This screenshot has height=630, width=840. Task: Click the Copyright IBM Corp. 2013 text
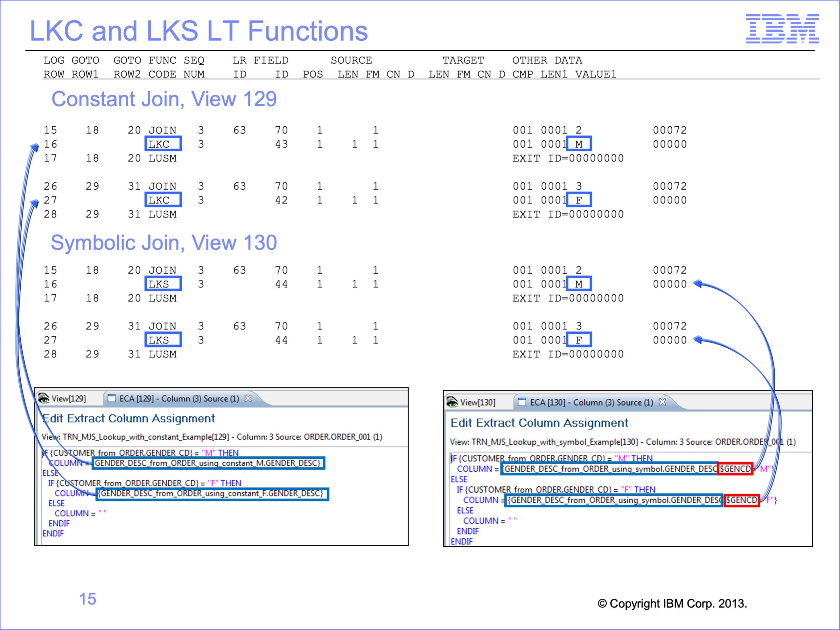tap(672, 603)
